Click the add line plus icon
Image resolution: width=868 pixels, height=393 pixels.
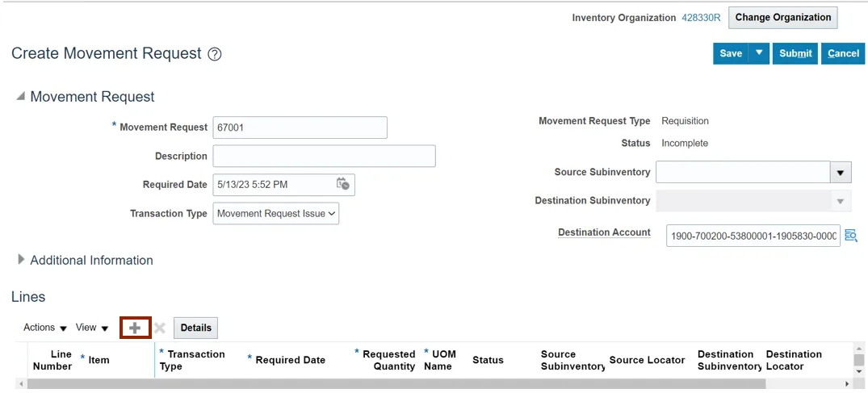(x=135, y=328)
